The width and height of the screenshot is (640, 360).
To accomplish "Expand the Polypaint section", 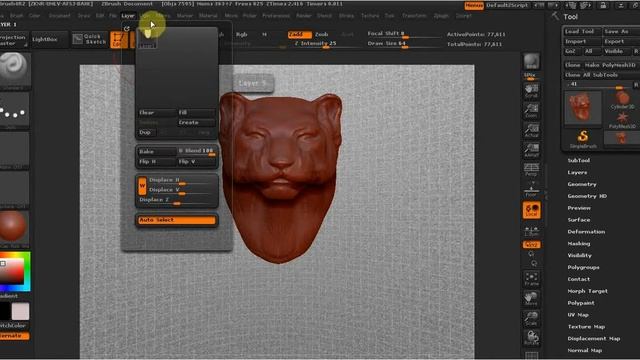I will [581, 303].
